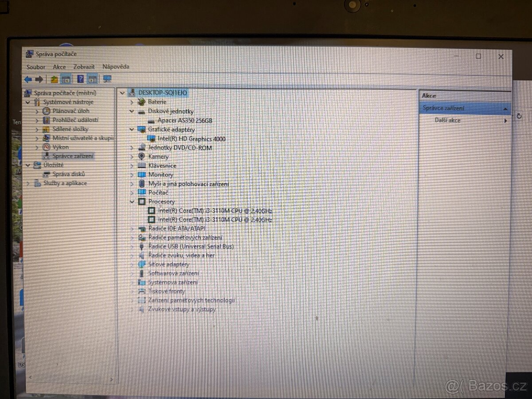
Task: Open the Zobrazit menu
Action: tap(83, 66)
